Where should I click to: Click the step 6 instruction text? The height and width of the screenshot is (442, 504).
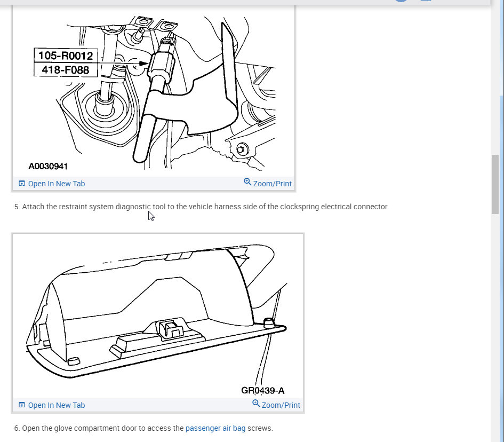[143, 429]
